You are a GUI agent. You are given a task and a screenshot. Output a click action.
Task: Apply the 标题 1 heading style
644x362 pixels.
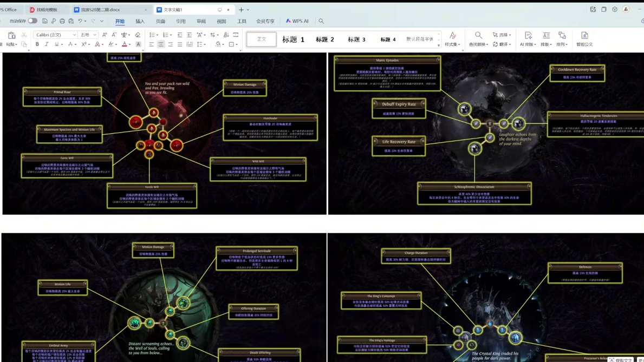293,40
